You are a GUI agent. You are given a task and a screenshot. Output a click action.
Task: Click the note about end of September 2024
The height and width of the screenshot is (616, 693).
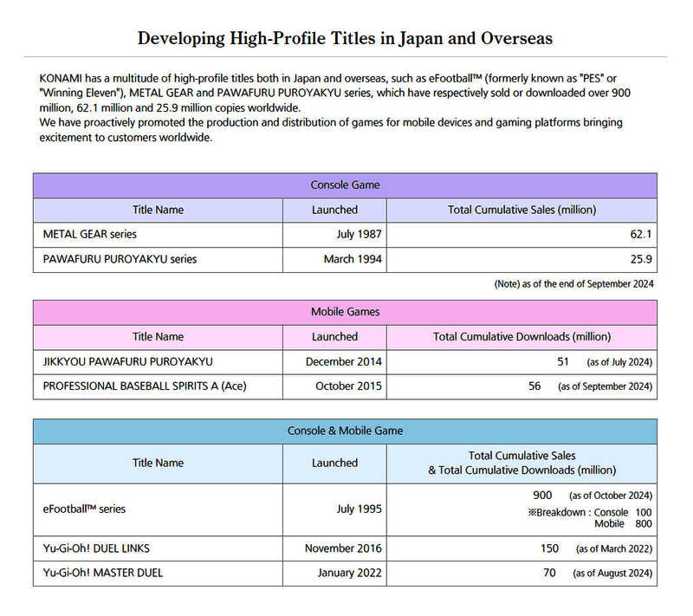point(573,283)
